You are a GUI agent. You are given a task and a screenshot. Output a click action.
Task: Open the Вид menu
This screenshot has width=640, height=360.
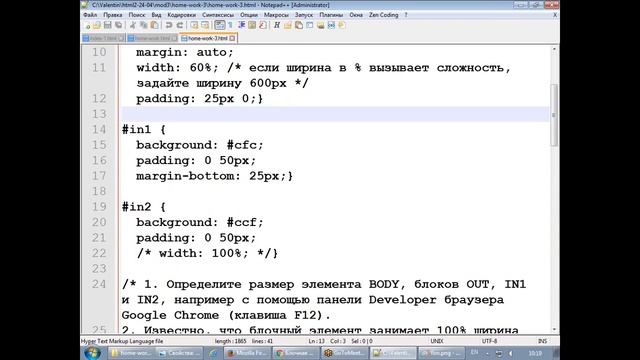click(156, 15)
